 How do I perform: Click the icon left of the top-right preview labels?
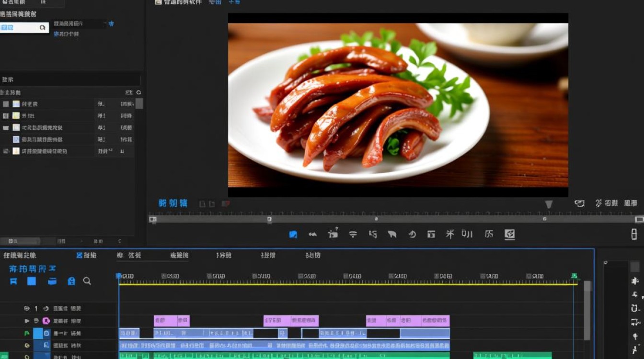pyautogui.click(x=580, y=203)
